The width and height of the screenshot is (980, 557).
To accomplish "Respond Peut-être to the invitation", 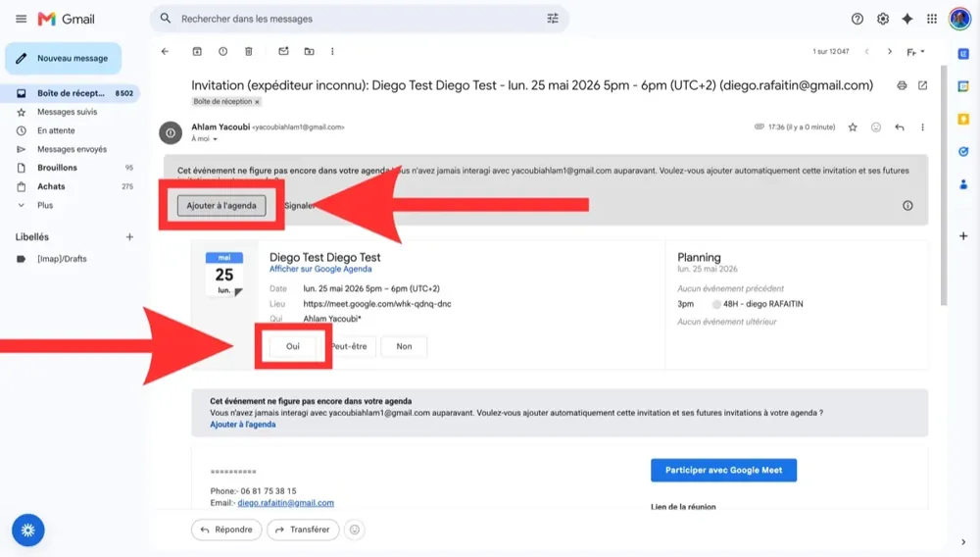I will [x=349, y=346].
